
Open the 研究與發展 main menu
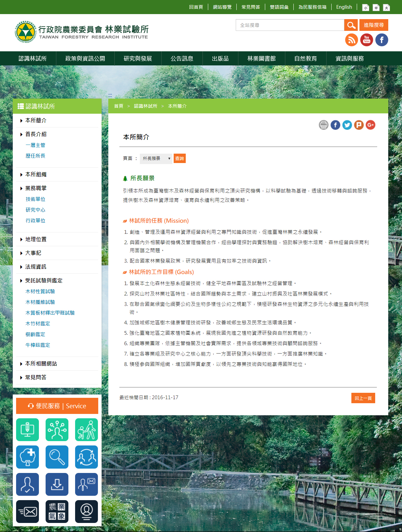(x=138, y=58)
